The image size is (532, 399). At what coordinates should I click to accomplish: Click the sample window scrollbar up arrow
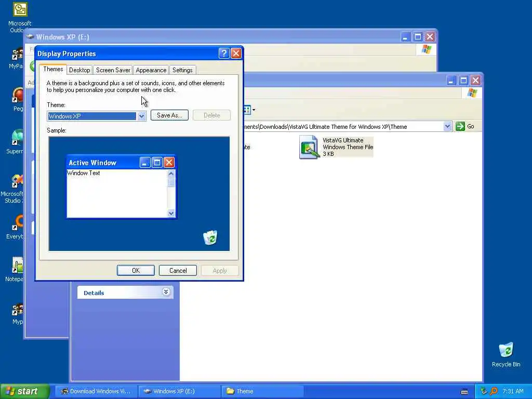[x=171, y=174]
